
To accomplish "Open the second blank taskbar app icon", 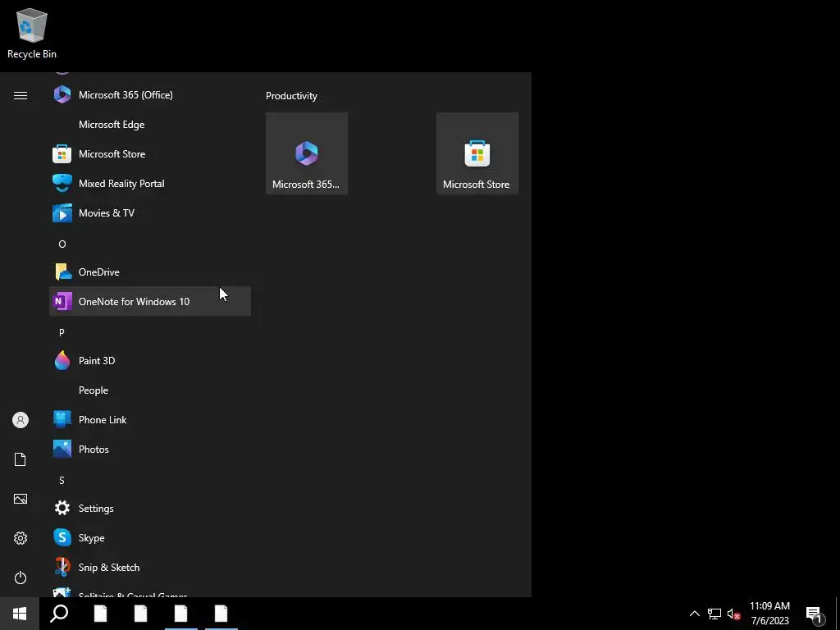I will (141, 614).
